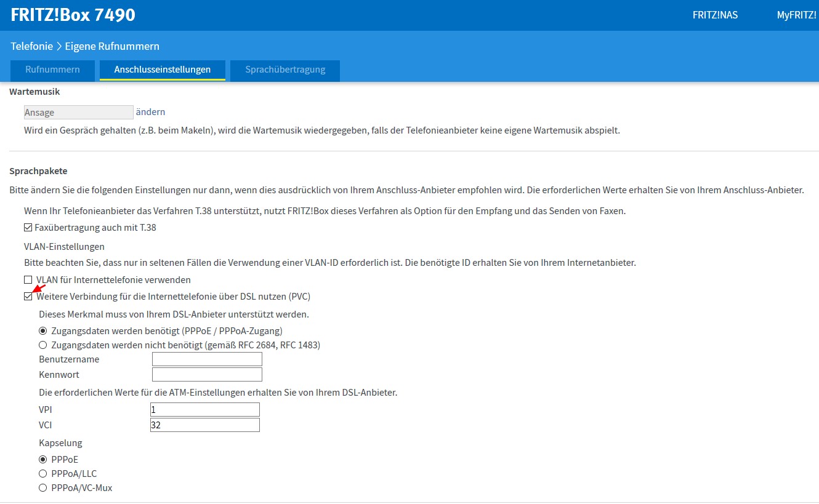Viewport: 819px width, 504px height.
Task: Go to Telefonie in the breadcrumb
Action: tap(31, 46)
